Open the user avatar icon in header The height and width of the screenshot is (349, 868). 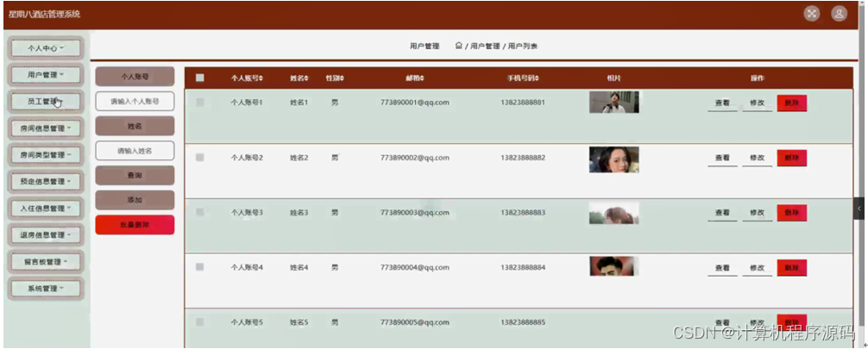click(840, 14)
